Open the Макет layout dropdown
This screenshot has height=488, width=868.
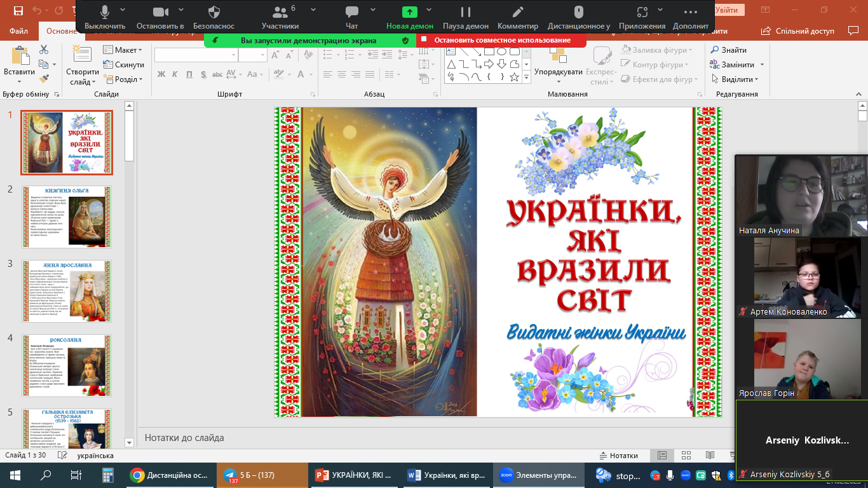click(123, 50)
